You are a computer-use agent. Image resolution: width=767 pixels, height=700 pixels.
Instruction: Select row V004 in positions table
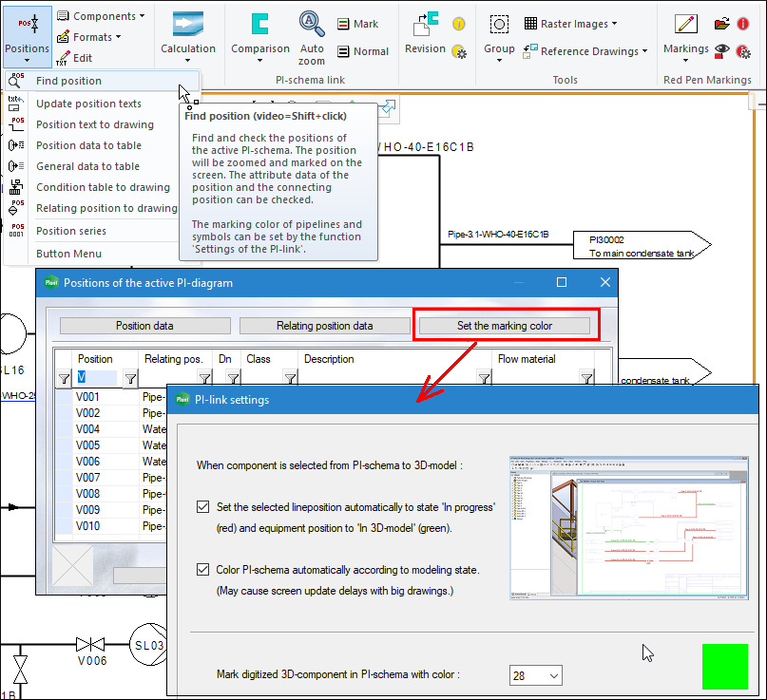pos(88,429)
